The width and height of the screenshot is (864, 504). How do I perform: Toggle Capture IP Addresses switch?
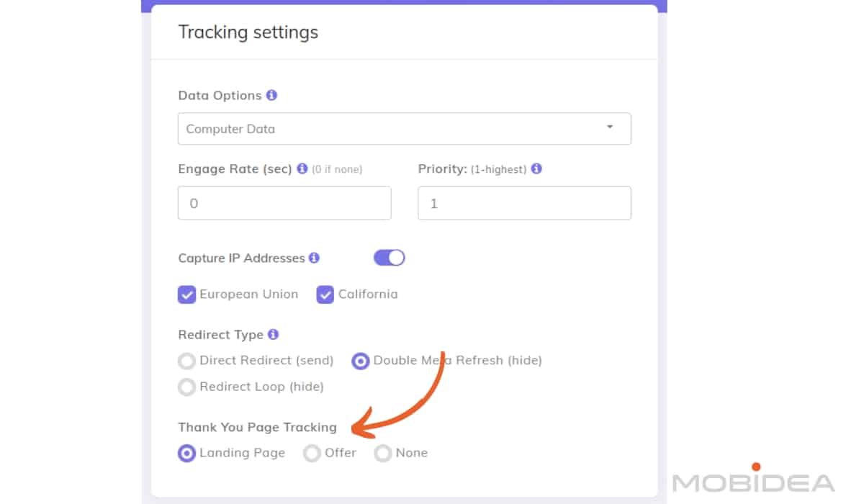[390, 258]
